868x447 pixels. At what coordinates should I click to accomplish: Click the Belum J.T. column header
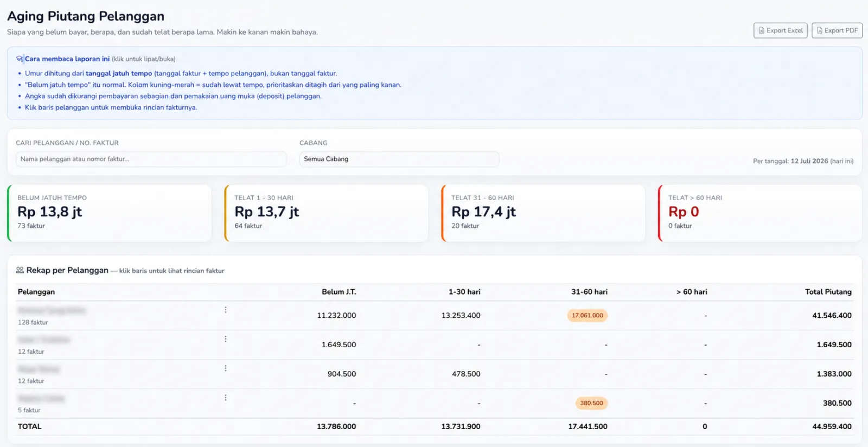339,292
